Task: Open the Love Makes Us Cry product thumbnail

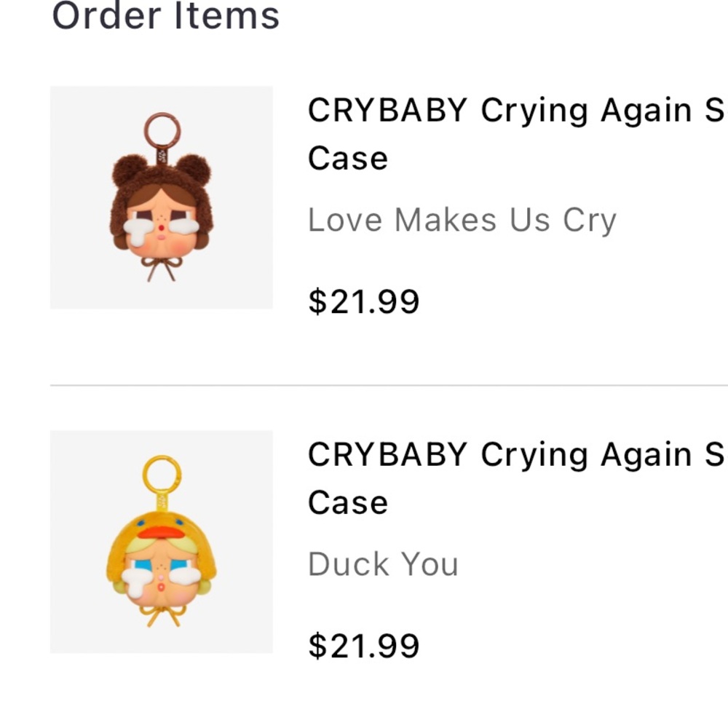Action: 162,197
